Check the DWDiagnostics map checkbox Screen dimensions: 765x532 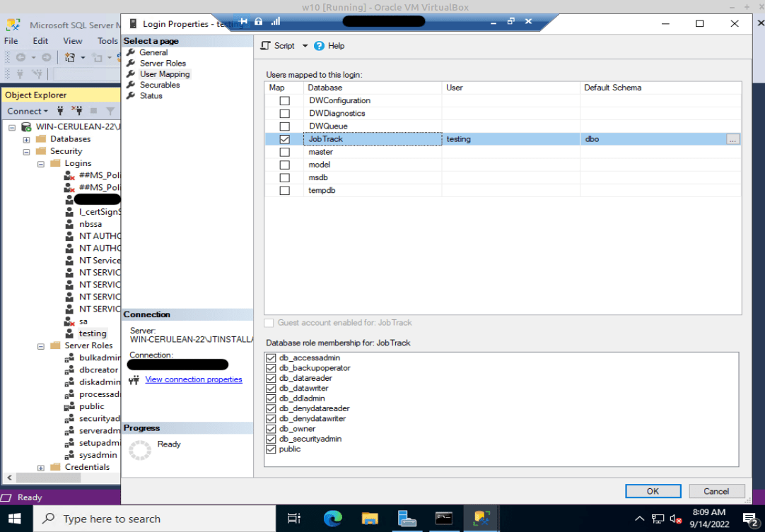(284, 114)
